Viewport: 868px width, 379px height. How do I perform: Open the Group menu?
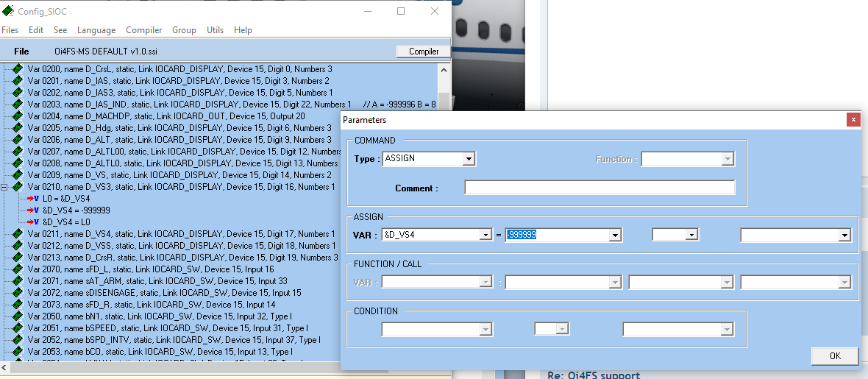pos(184,30)
